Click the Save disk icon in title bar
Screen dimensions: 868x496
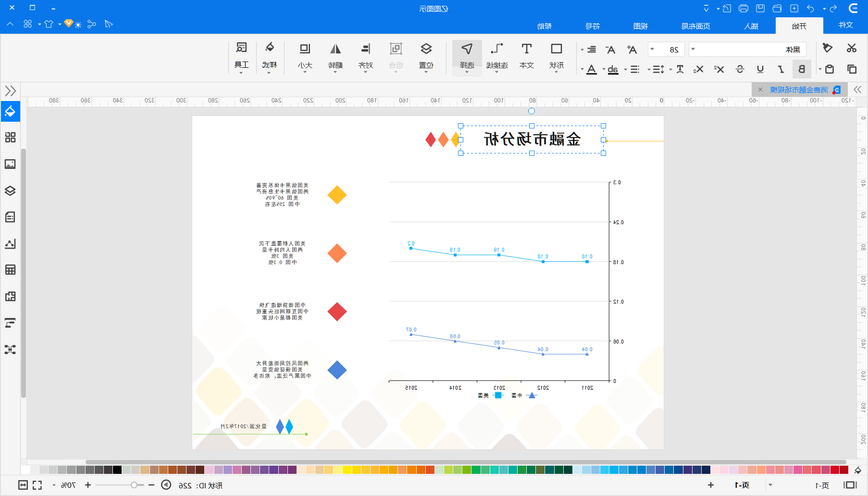[760, 8]
